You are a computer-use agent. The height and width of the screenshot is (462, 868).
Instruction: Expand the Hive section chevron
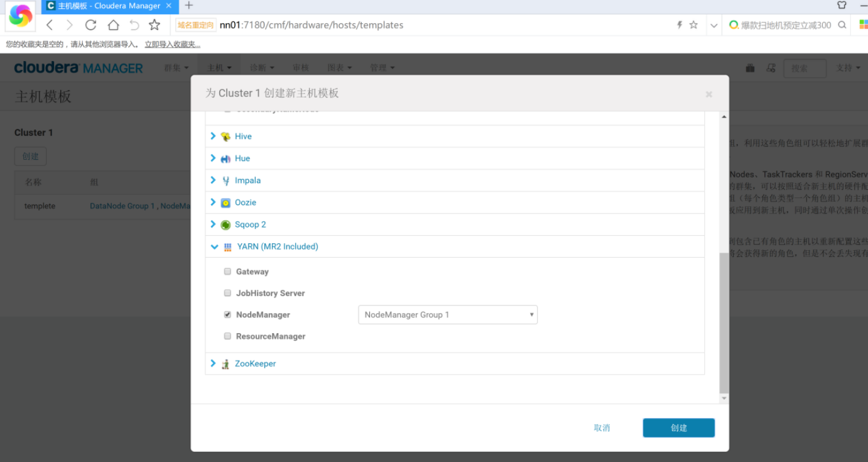click(213, 136)
